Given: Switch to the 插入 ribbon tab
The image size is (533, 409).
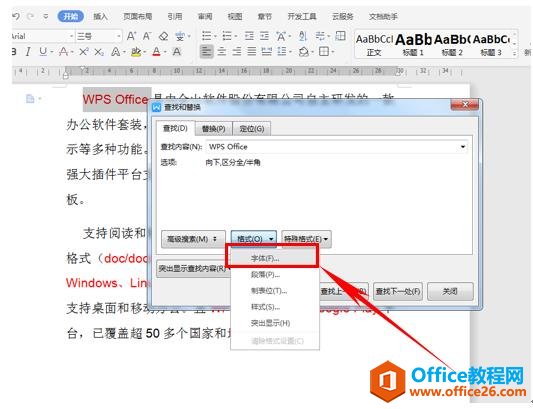Looking at the screenshot, I should (x=100, y=16).
